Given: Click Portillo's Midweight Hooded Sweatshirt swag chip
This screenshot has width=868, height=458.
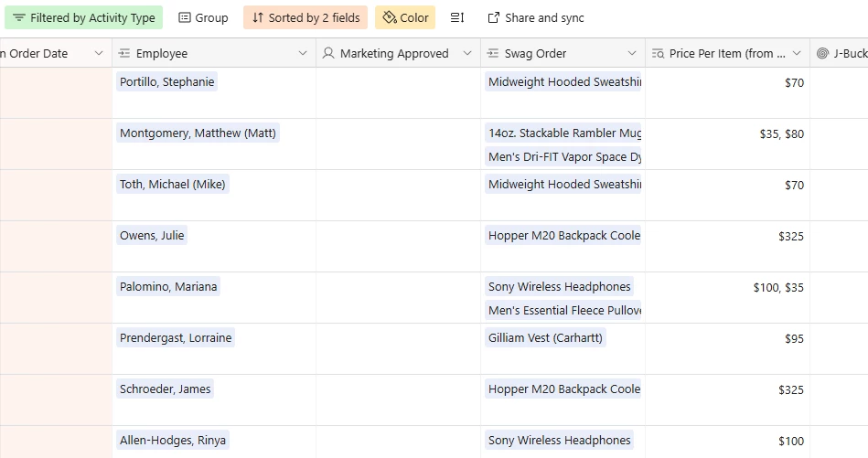Looking at the screenshot, I should [563, 82].
